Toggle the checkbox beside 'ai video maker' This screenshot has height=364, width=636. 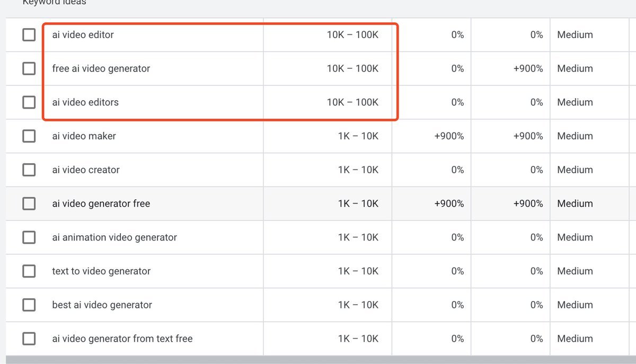click(29, 136)
